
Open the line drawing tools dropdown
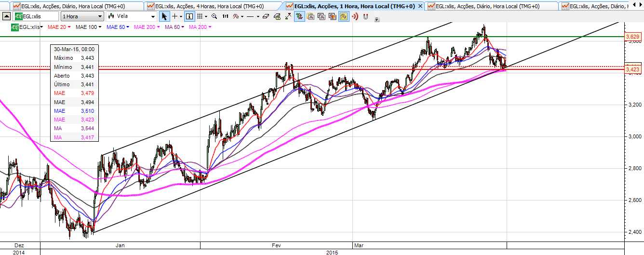258,16
